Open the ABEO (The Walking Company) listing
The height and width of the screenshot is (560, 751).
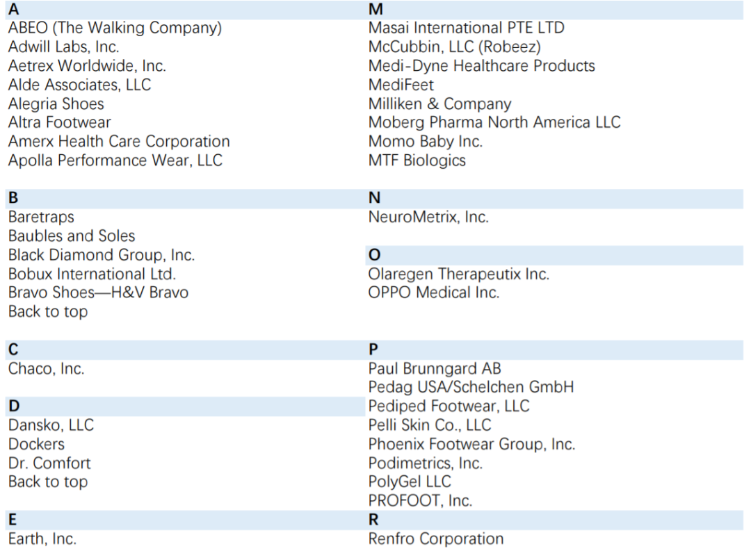click(115, 28)
